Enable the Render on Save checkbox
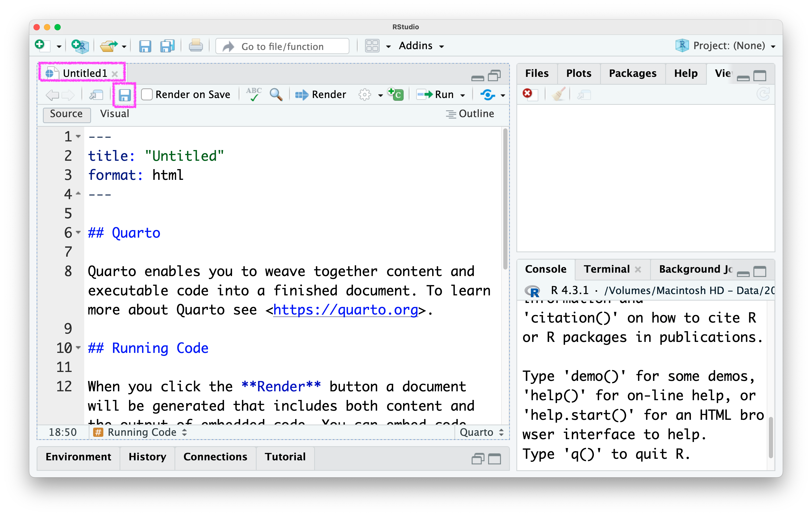Image resolution: width=812 pixels, height=516 pixels. pyautogui.click(x=147, y=95)
